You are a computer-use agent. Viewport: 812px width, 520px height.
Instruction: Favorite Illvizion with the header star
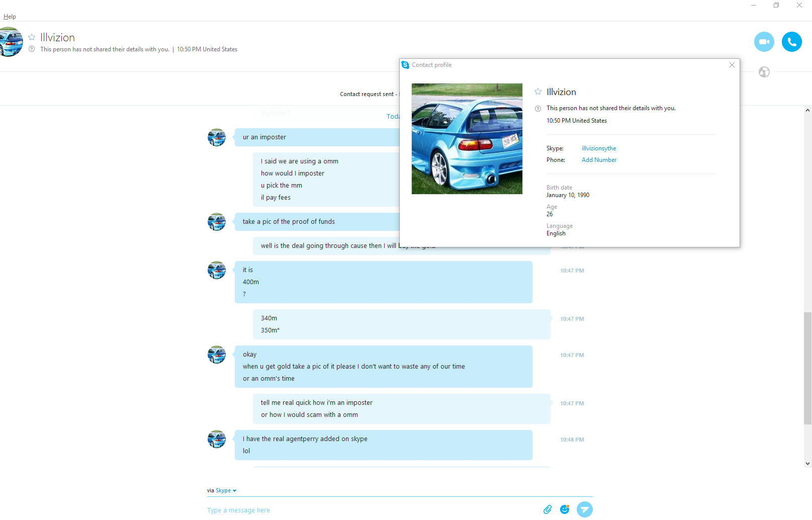pyautogui.click(x=32, y=37)
